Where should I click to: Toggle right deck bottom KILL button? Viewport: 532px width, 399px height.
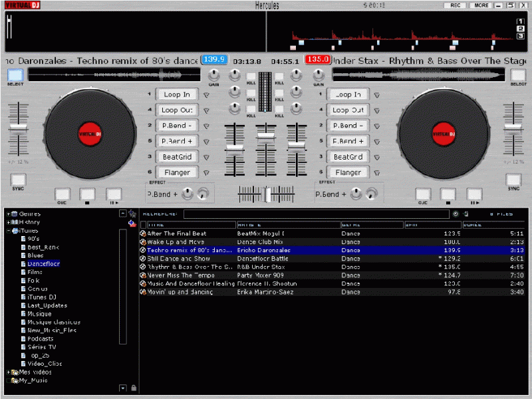[x=279, y=109]
